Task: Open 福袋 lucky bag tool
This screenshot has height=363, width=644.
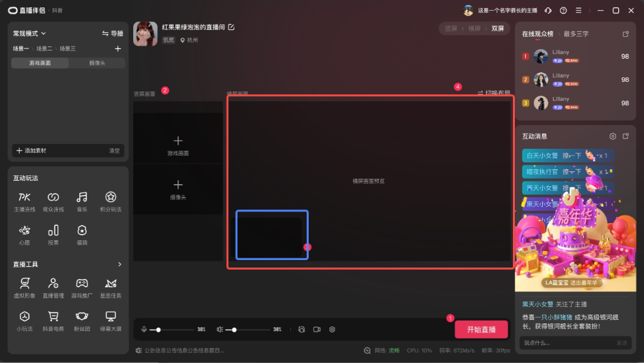Action: 82,231
